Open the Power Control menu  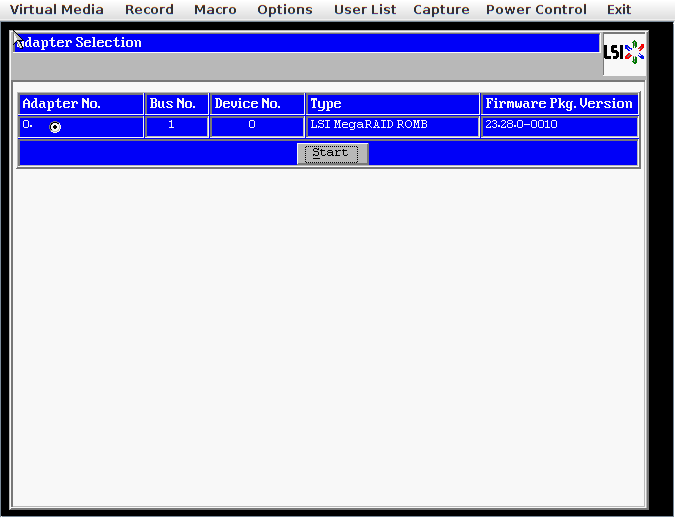536,9
